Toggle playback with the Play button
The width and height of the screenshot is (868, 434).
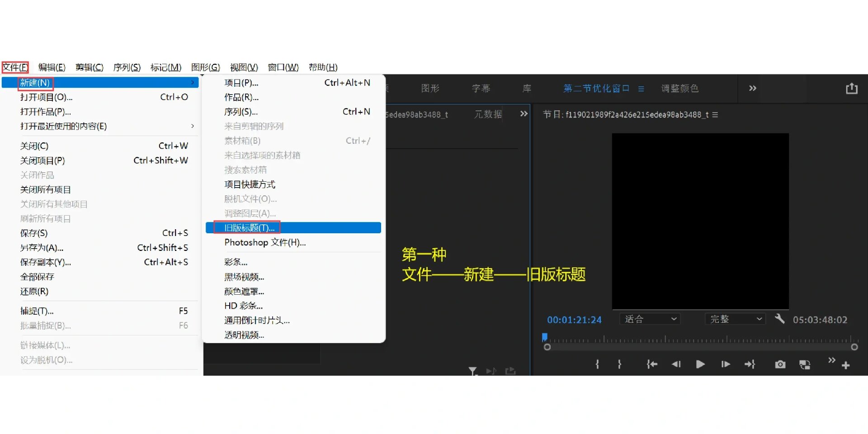(700, 364)
